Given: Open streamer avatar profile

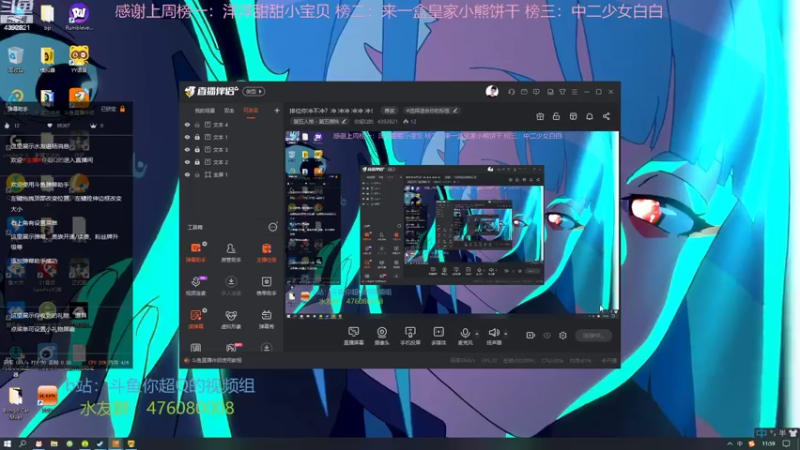Looking at the screenshot, I should (492, 91).
